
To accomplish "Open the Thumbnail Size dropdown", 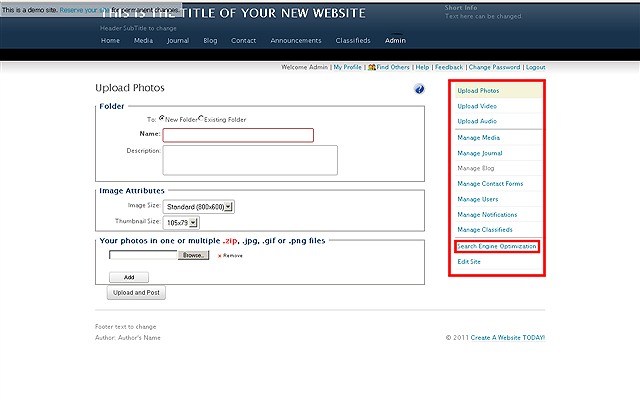I will click(x=185, y=222).
